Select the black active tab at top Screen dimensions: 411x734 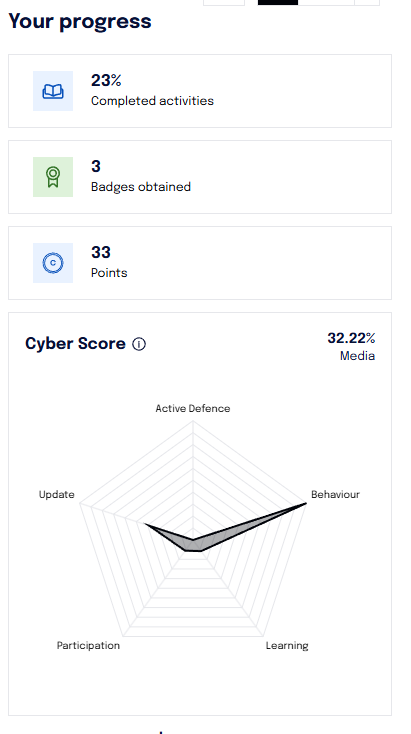click(278, 2)
